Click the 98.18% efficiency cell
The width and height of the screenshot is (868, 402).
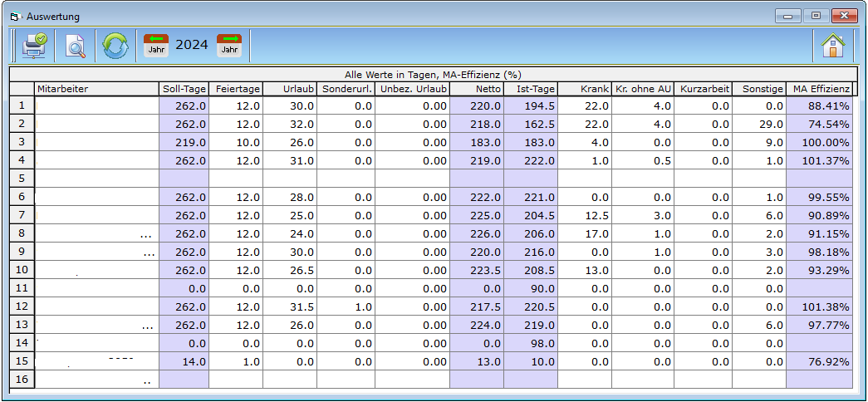click(x=819, y=252)
